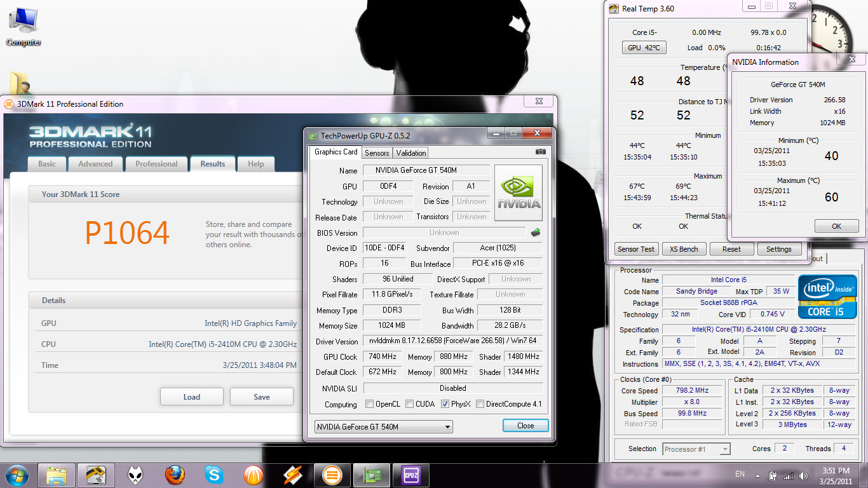The height and width of the screenshot is (488, 868).
Task: Click the BIOS save chip icon in GPU-Z
Action: coord(536,233)
